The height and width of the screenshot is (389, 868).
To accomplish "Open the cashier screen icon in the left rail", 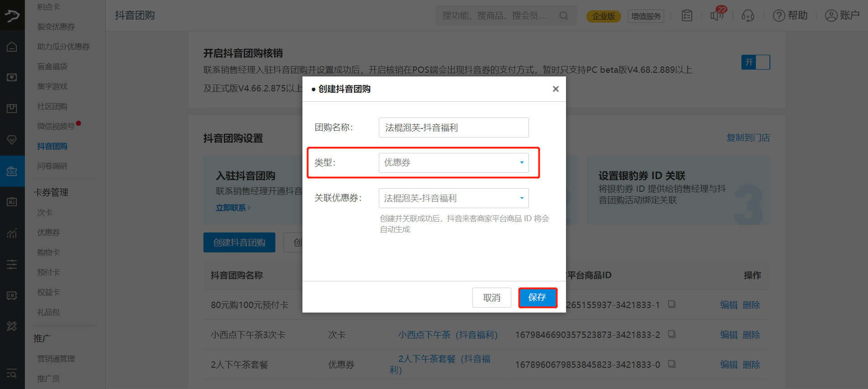I will [x=12, y=77].
